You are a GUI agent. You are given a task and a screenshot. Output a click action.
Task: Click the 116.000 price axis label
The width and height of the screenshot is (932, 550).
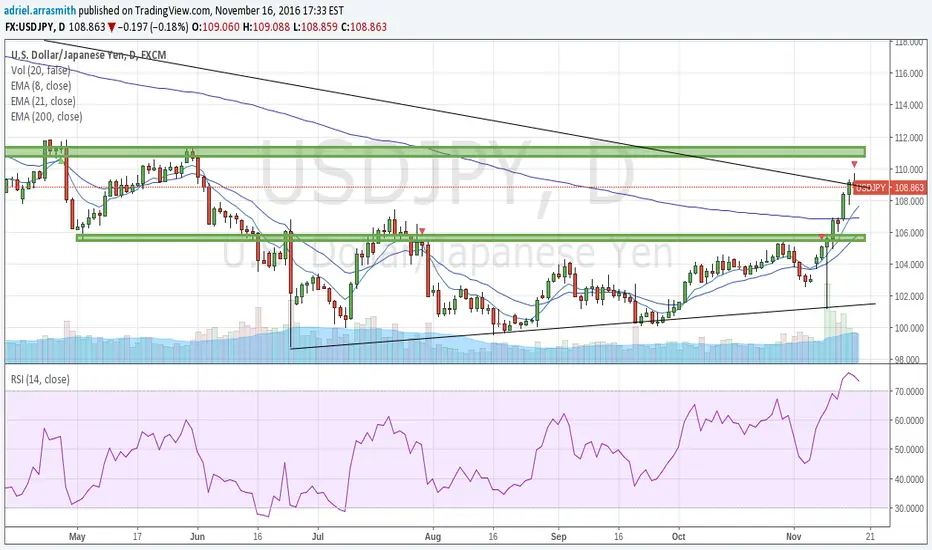pyautogui.click(x=909, y=74)
